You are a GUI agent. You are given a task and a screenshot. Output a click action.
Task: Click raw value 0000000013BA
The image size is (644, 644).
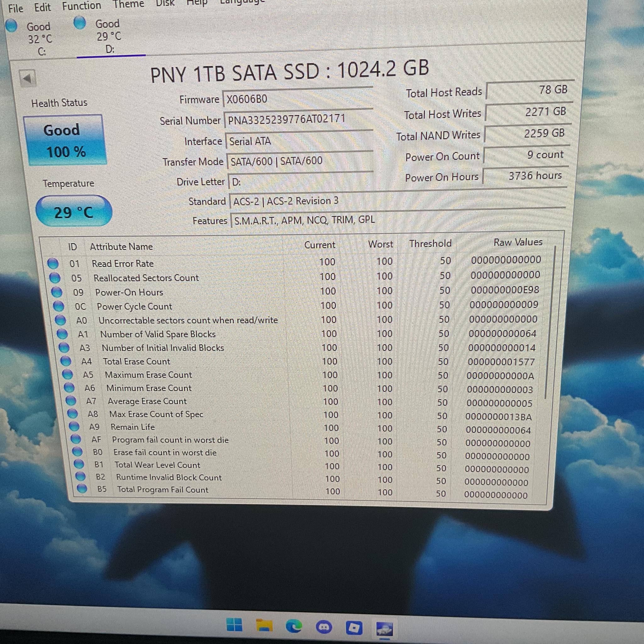(x=499, y=417)
